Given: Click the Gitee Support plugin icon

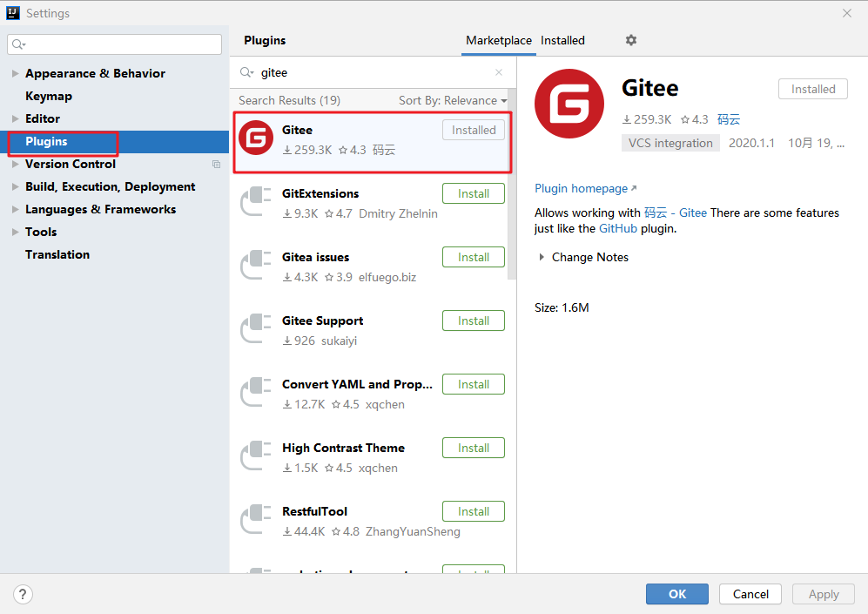Looking at the screenshot, I should [x=256, y=329].
